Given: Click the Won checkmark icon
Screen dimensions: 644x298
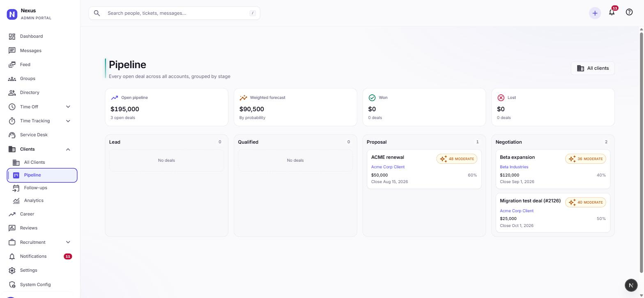Looking at the screenshot, I should click(x=372, y=98).
